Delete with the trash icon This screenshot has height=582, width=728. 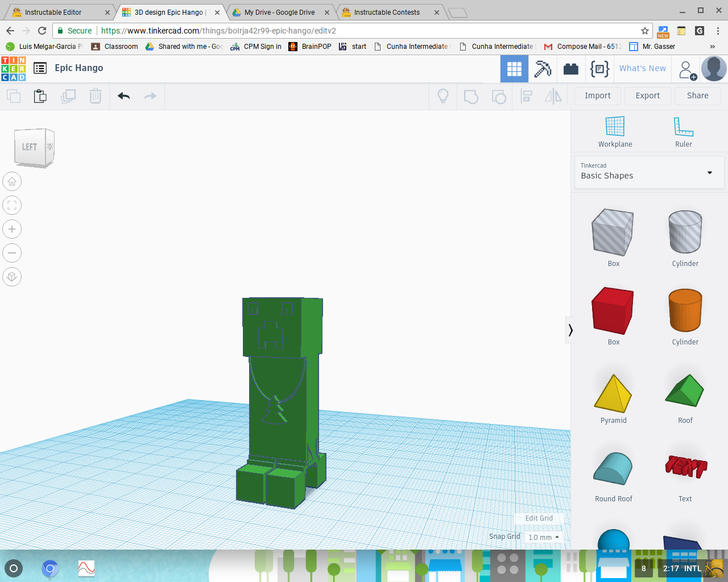tap(96, 96)
